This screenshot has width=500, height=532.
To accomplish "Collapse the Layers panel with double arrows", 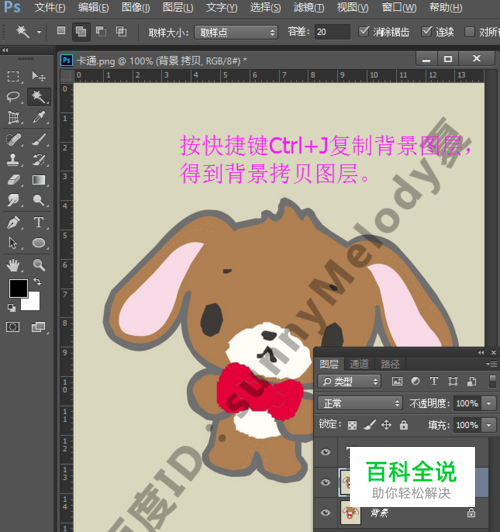I will pyautogui.click(x=481, y=353).
